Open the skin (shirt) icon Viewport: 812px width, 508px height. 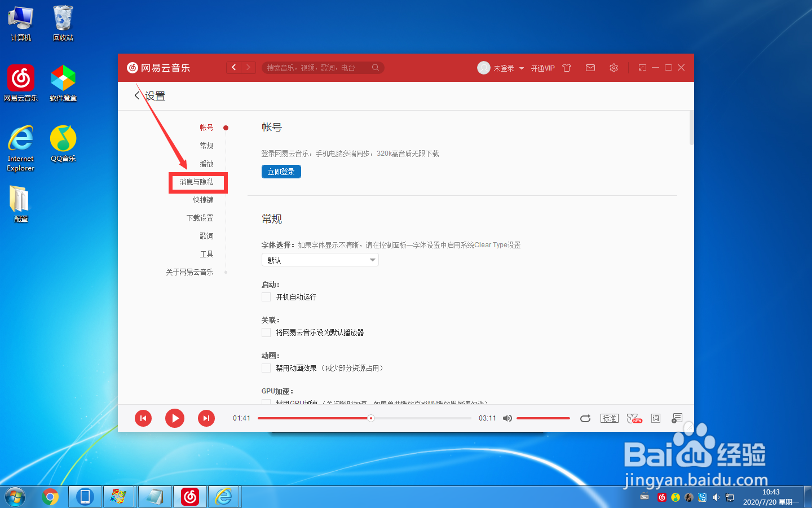567,68
